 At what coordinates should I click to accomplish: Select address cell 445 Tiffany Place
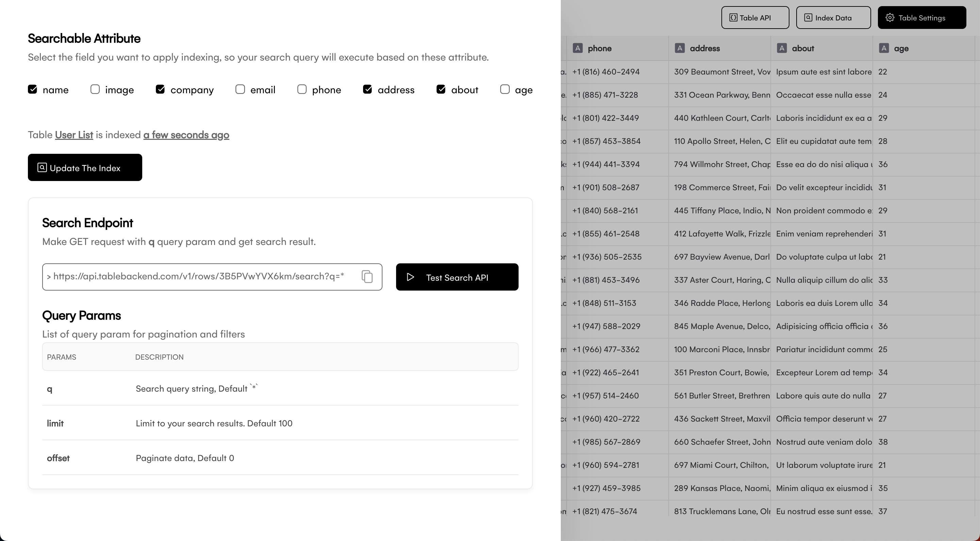pos(719,210)
